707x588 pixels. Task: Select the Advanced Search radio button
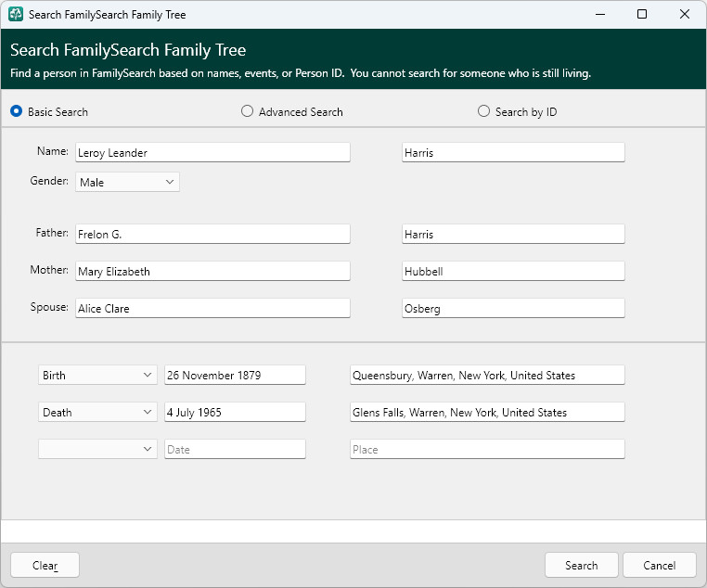[x=247, y=111]
